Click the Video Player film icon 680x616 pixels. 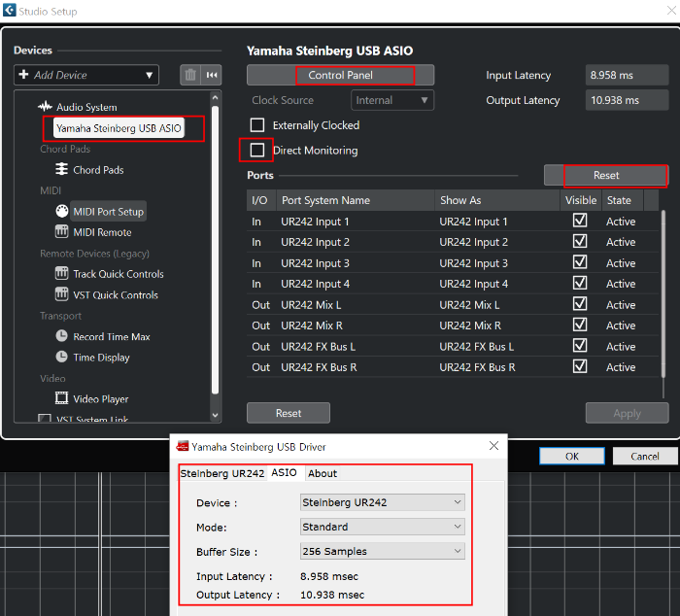point(61,397)
